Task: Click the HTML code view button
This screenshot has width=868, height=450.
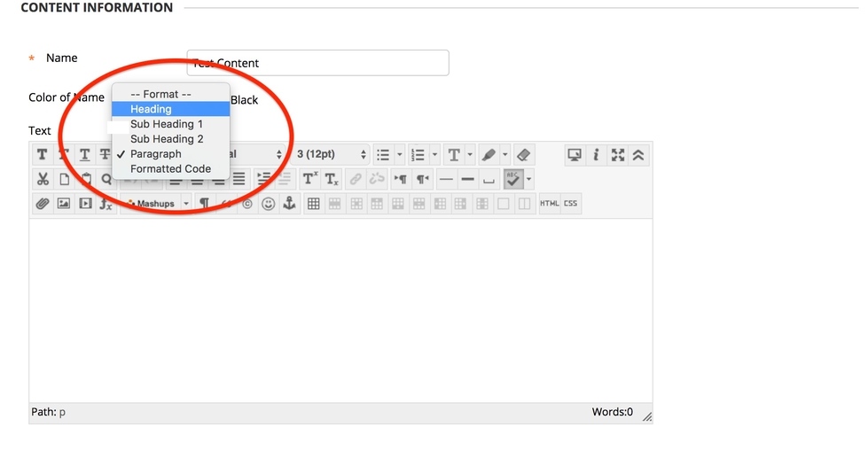Action: coord(550,204)
